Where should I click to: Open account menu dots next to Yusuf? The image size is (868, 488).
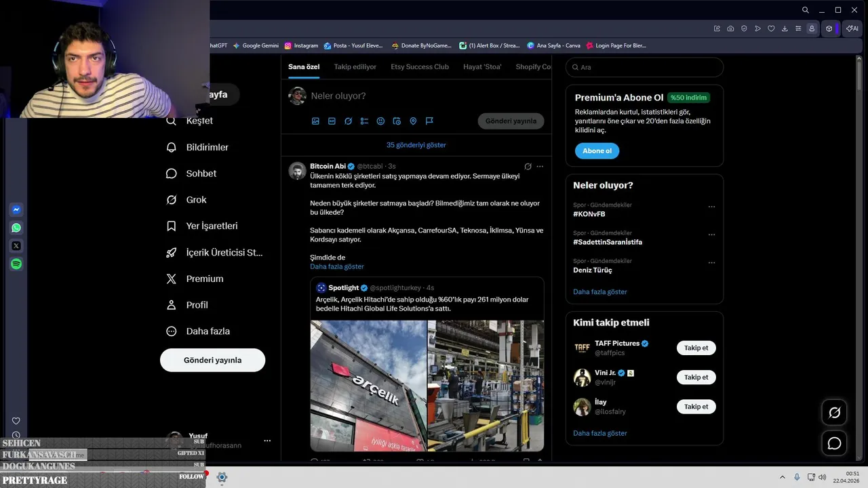[x=267, y=441]
